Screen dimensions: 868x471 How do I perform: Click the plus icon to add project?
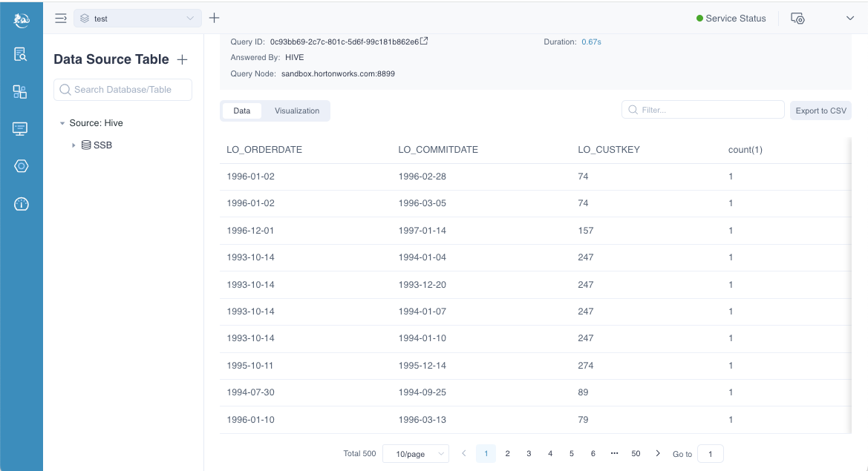pyautogui.click(x=214, y=18)
